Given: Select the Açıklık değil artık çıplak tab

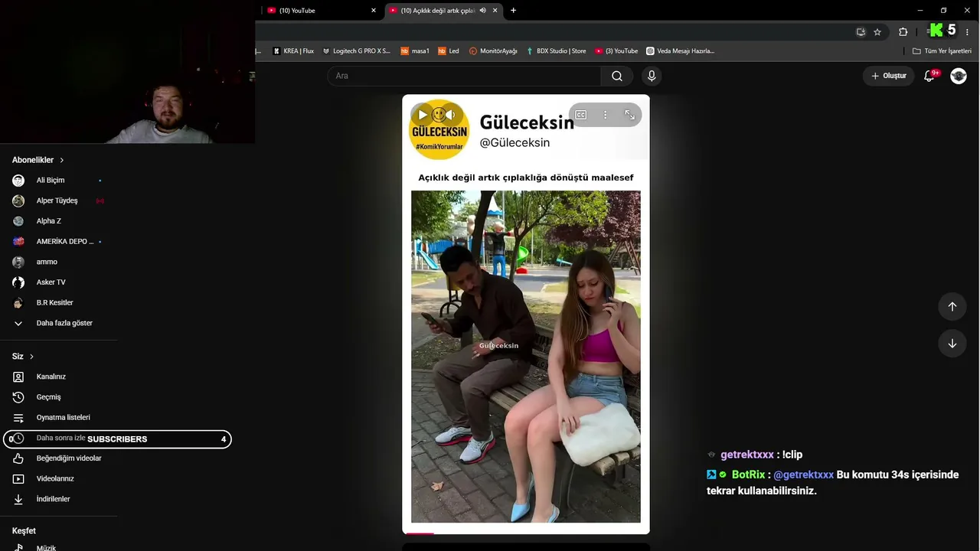Looking at the screenshot, I should (x=443, y=11).
